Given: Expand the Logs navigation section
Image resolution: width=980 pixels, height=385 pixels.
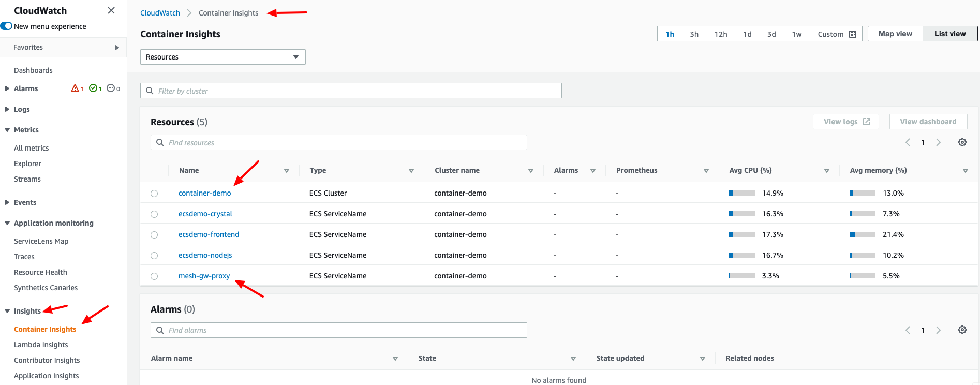Looking at the screenshot, I should [7, 109].
